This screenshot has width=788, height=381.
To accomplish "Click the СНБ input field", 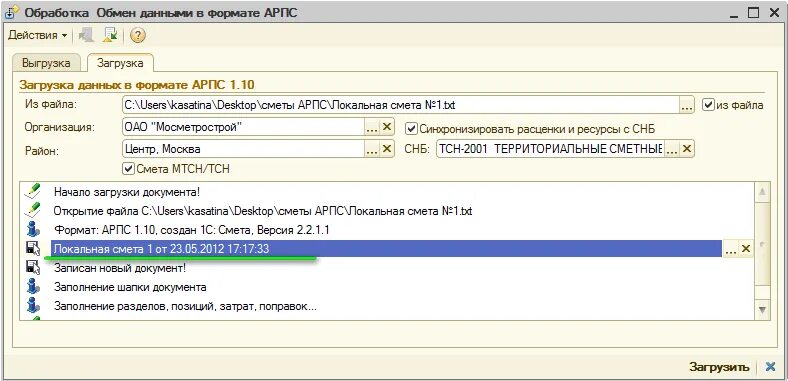I will point(551,149).
